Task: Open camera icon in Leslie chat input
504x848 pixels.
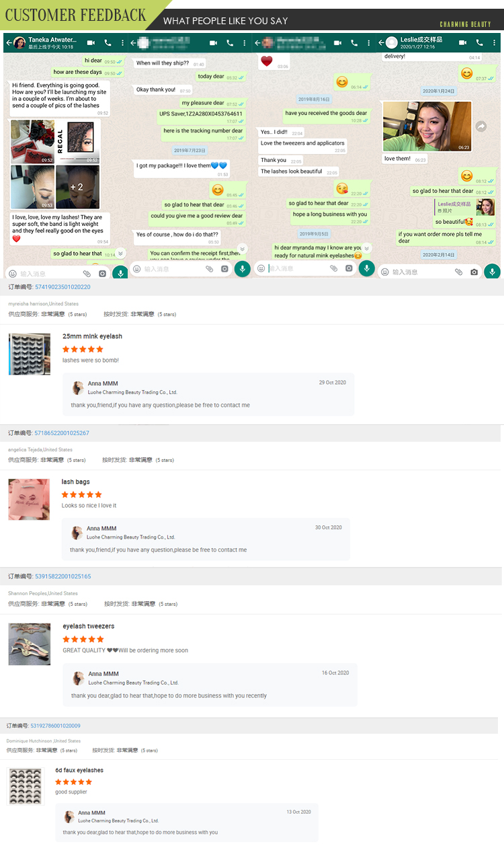Action: pyautogui.click(x=474, y=272)
